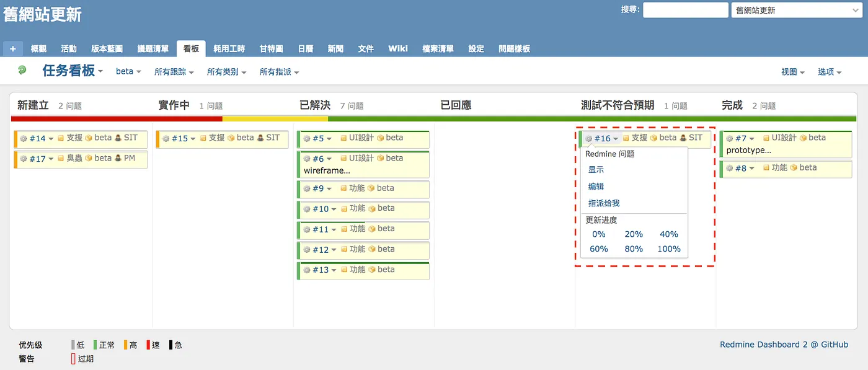Open the gear icon on card #8
Screen dimensions: 868x370
pyautogui.click(x=729, y=169)
